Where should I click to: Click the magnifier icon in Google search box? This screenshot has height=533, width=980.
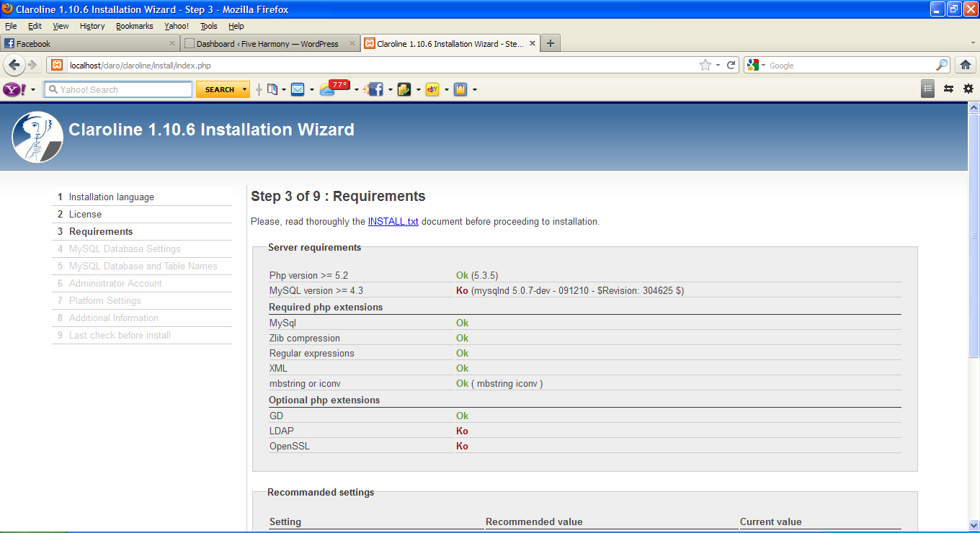(942, 65)
